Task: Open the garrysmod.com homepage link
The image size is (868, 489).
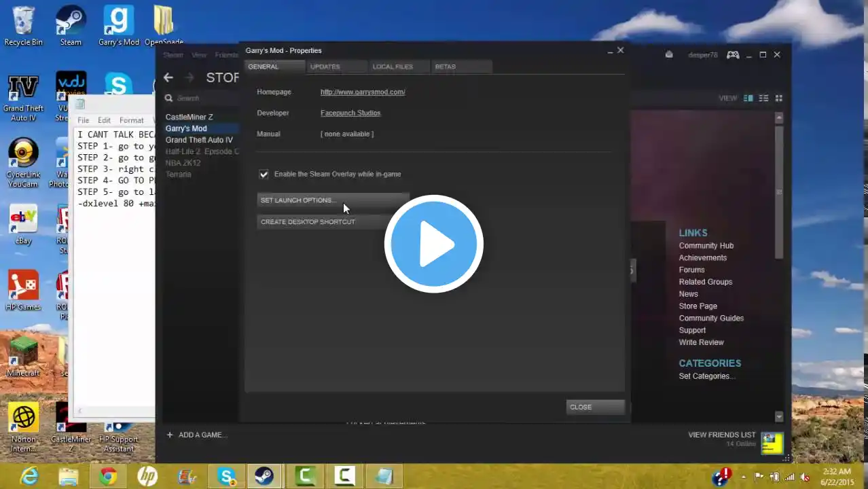Action: point(363,92)
